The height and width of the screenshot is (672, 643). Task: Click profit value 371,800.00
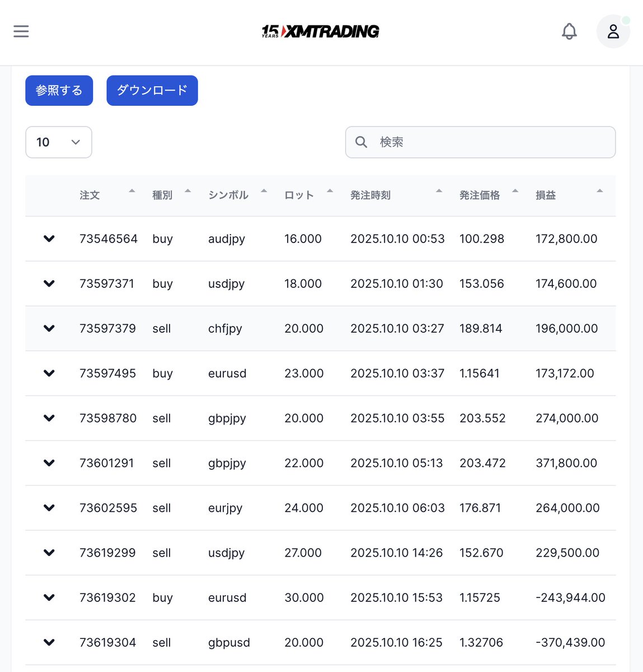point(566,463)
